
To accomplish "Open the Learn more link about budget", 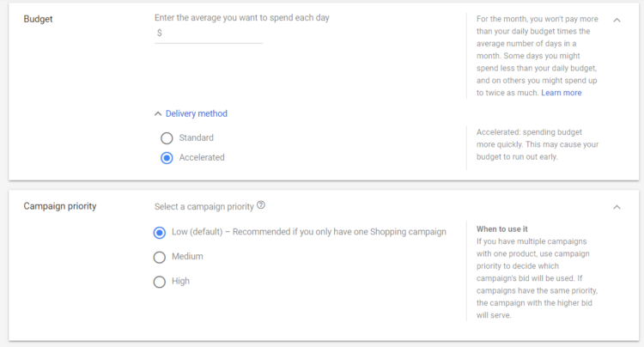I will (561, 93).
